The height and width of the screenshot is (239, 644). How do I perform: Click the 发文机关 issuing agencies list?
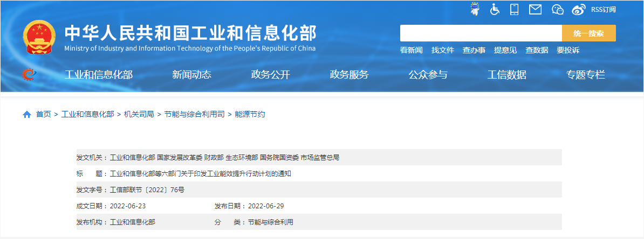coord(225,157)
